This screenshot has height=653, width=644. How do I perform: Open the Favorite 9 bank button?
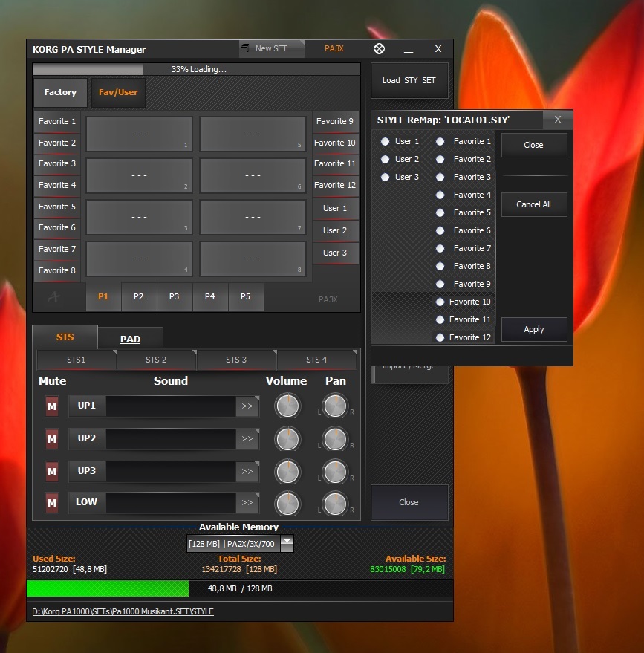pyautogui.click(x=335, y=122)
